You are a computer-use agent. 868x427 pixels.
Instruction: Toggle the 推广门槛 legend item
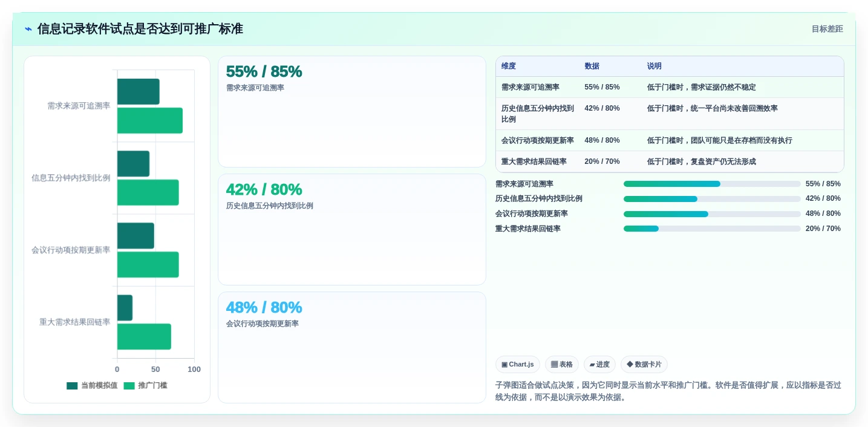tap(145, 385)
